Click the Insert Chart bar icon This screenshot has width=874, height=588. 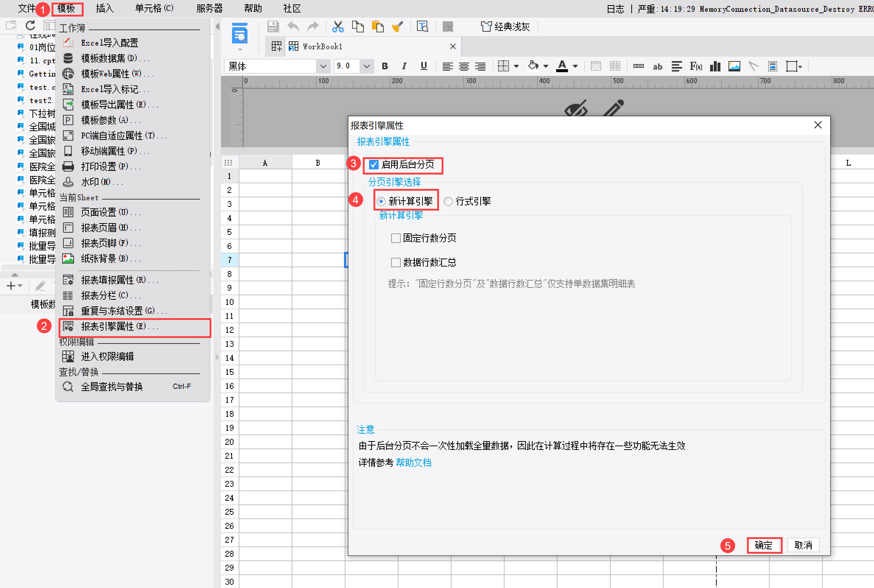coord(715,66)
